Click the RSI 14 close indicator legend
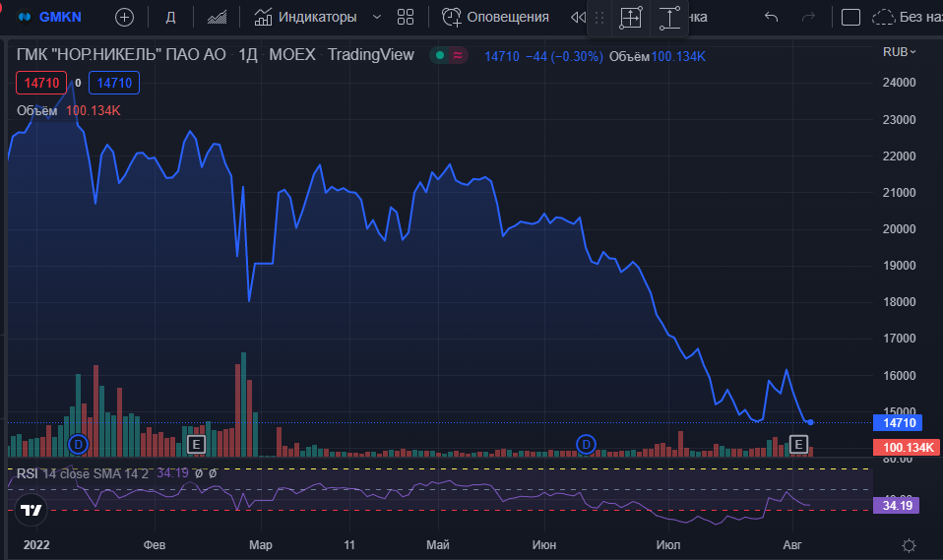943x560 pixels. pyautogui.click(x=83, y=474)
